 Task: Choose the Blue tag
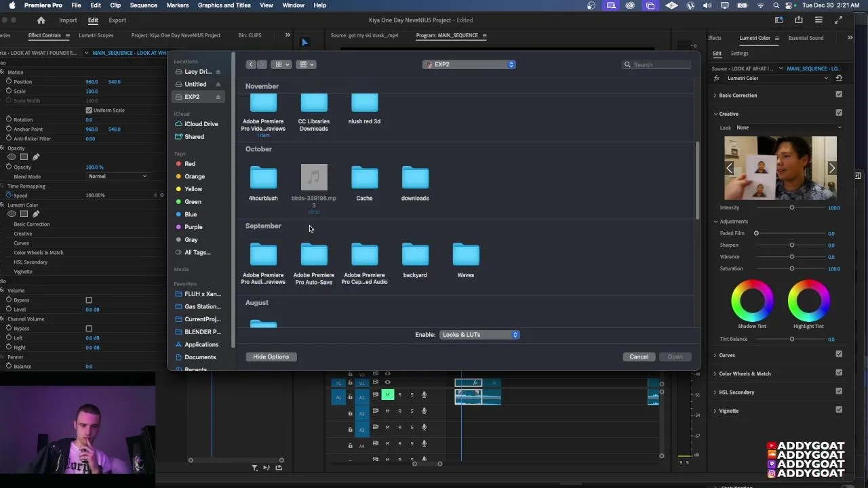pos(186,214)
